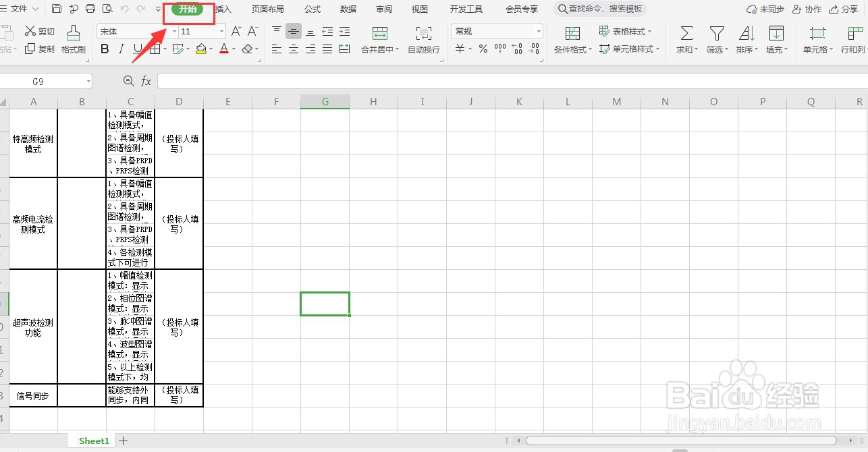Toggle justify alignment
Viewport: 868px width, 452px height.
coord(327,49)
